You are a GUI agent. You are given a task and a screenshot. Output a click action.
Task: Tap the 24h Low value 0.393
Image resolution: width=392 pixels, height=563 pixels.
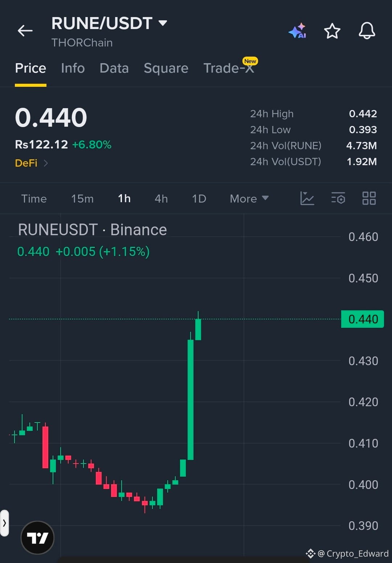point(363,130)
